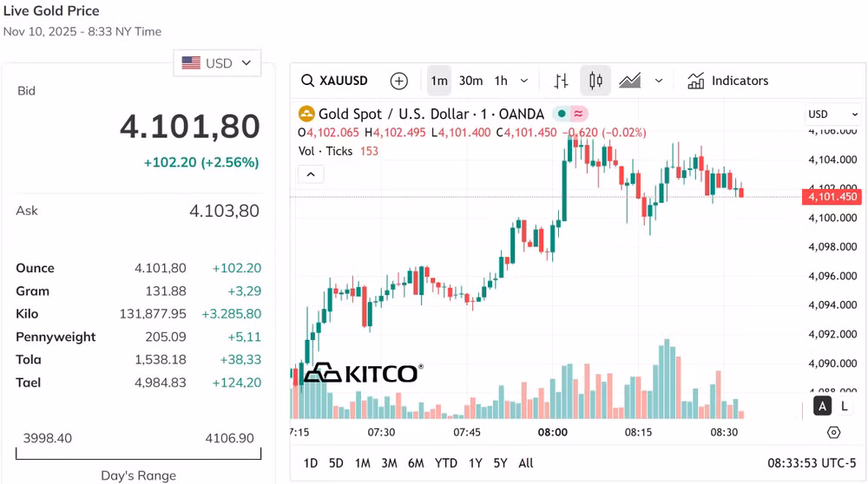The width and height of the screenshot is (868, 484).
Task: Click the Day's Range bar
Action: click(138, 455)
